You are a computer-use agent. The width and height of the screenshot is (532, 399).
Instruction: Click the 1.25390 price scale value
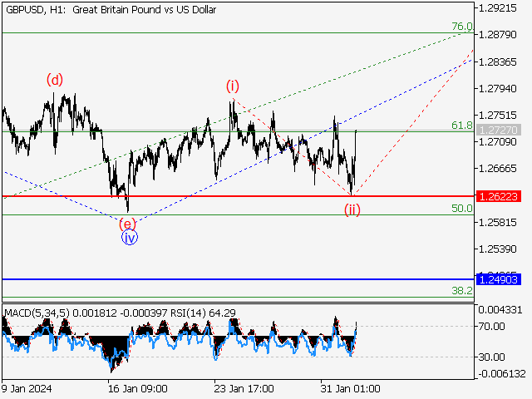point(497,249)
